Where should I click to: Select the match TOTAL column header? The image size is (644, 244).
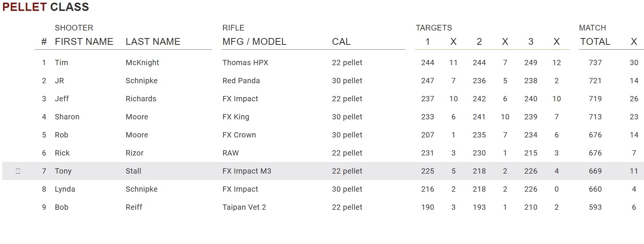tap(595, 41)
